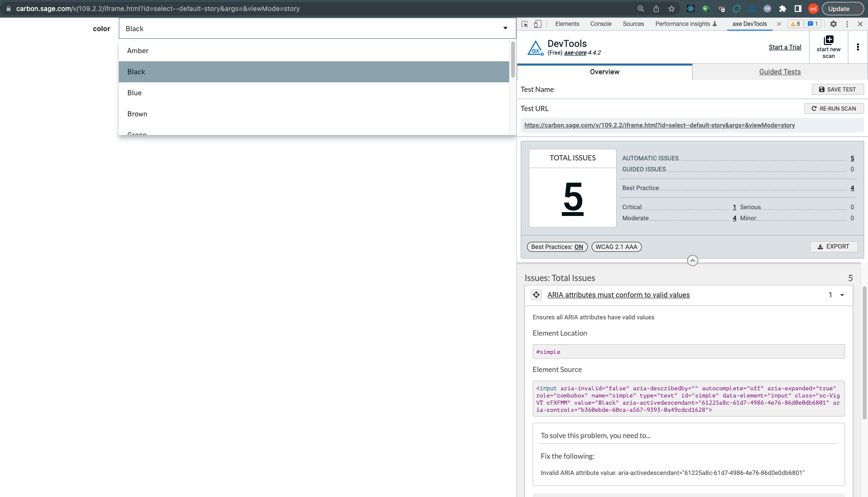The height and width of the screenshot is (497, 868).
Task: Select Blue from the color list
Action: pyautogui.click(x=134, y=93)
